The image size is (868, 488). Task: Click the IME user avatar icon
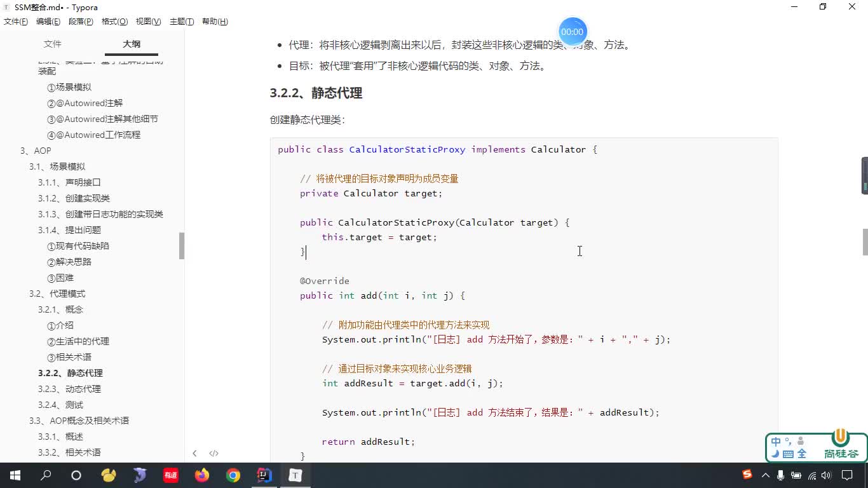pyautogui.click(x=801, y=441)
